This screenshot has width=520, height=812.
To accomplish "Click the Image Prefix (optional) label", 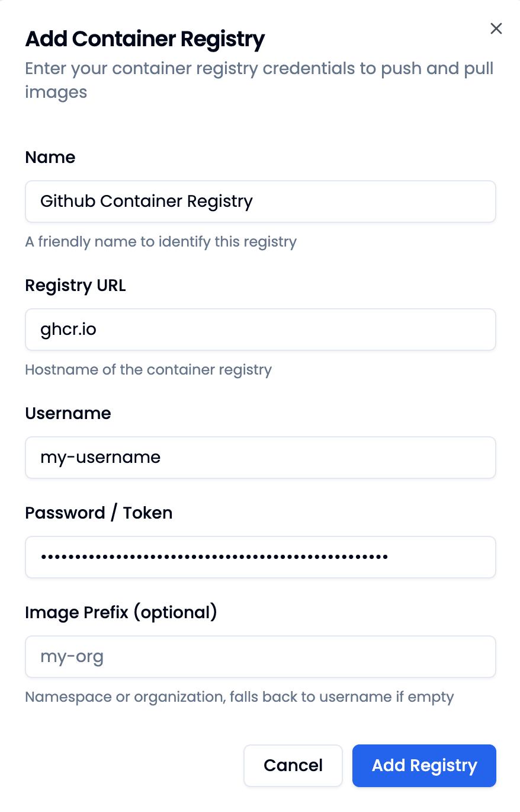I will [x=121, y=612].
